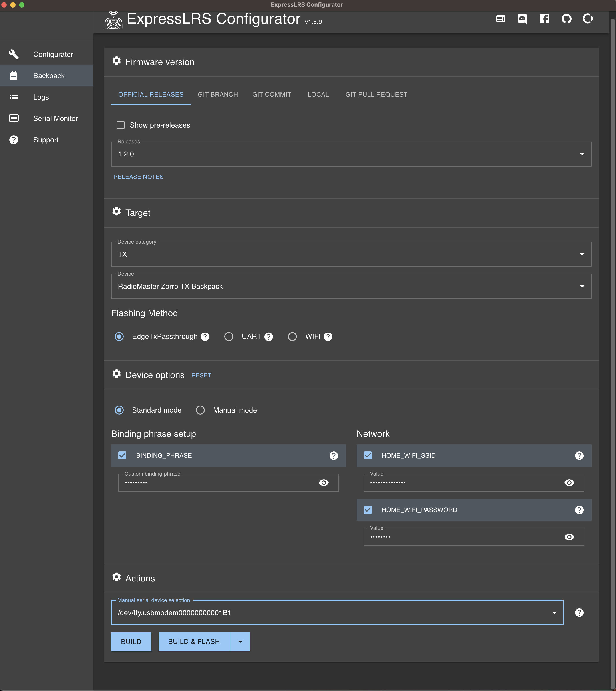Image resolution: width=616 pixels, height=691 pixels.
Task: Click the help icon next to HOME_WIFI_PASSWORD
Action: pyautogui.click(x=580, y=510)
